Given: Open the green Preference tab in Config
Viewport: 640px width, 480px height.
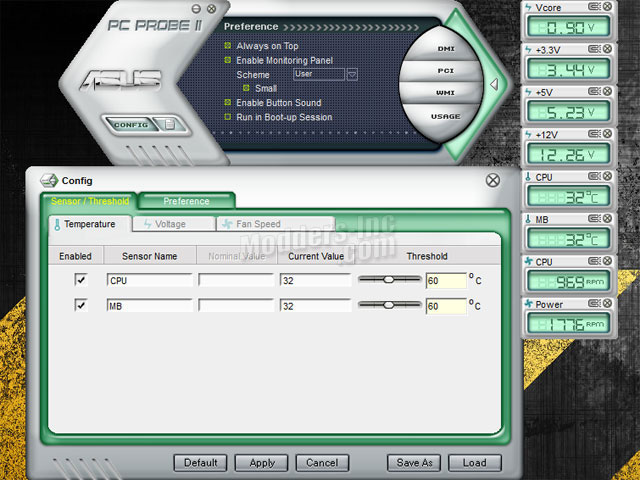Looking at the screenshot, I should click(187, 201).
